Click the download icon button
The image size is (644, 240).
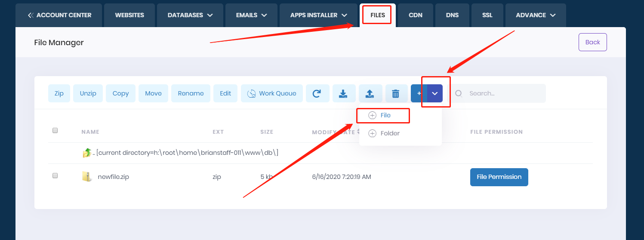[344, 93]
